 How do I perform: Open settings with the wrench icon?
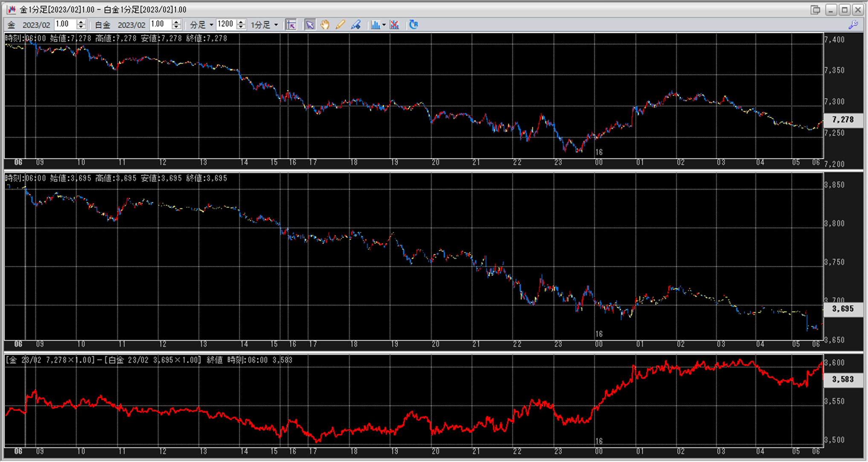853,25
